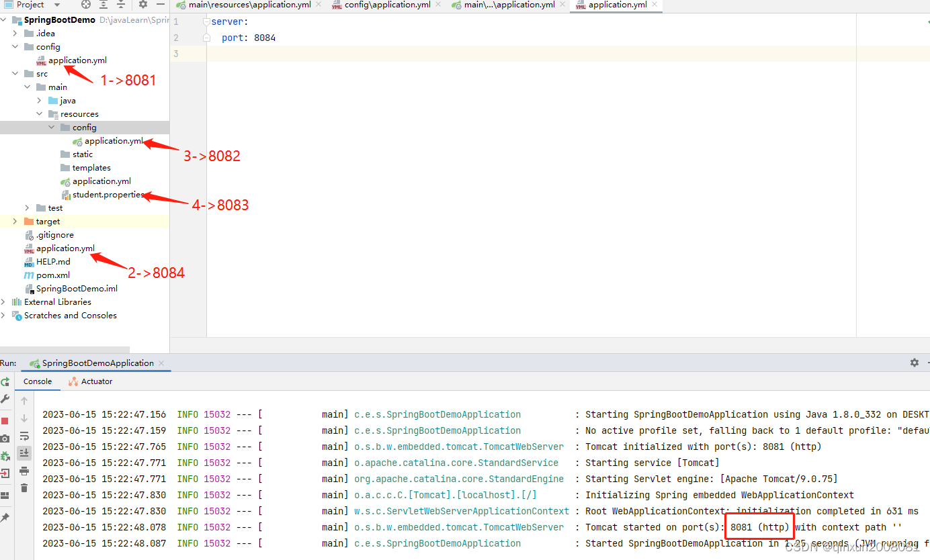Clear console with the trash icon
Screen dimensions: 930x560
pyautogui.click(x=24, y=488)
